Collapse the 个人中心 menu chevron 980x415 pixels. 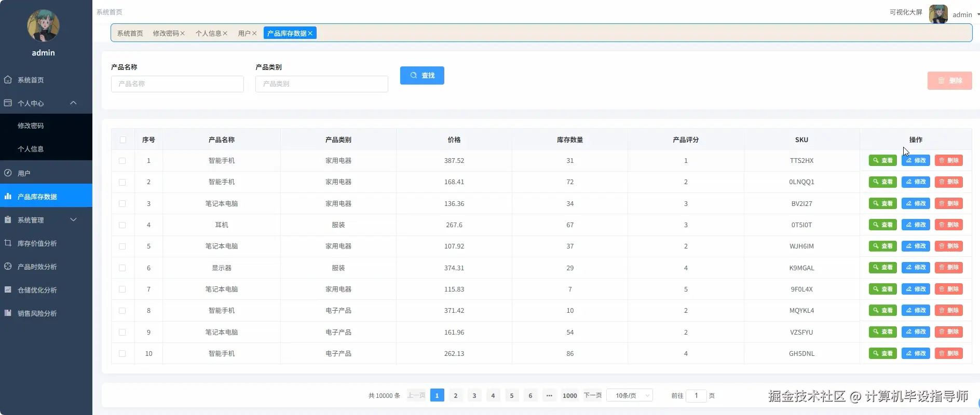click(73, 103)
